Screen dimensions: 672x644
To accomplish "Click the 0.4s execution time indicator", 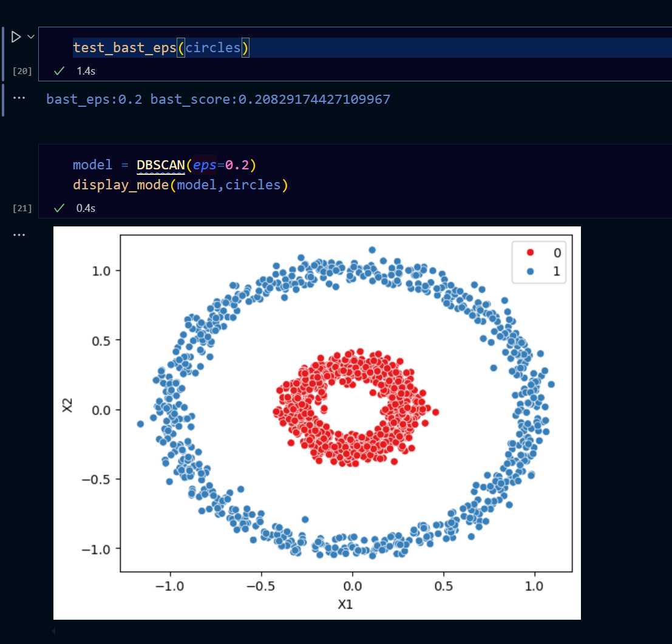I will tap(86, 208).
